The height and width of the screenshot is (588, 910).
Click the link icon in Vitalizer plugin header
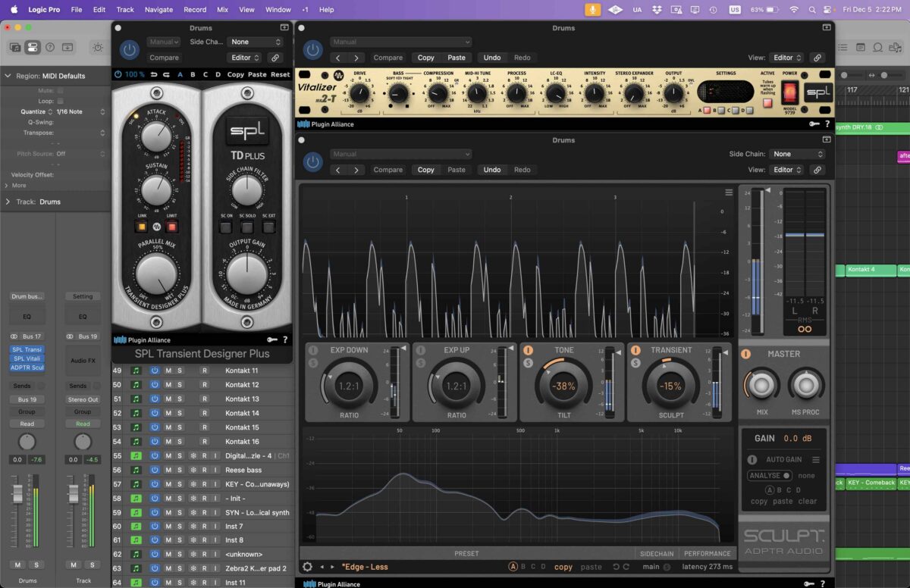pos(817,58)
